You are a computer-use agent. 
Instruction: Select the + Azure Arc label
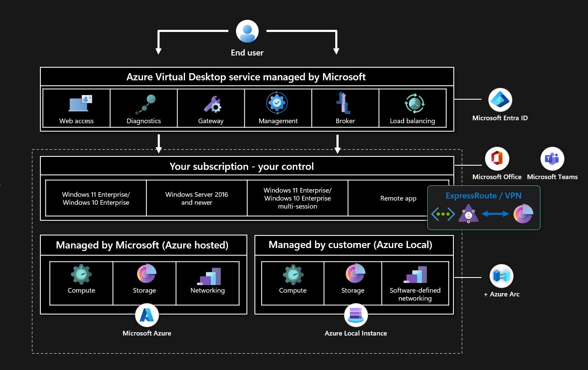click(501, 294)
